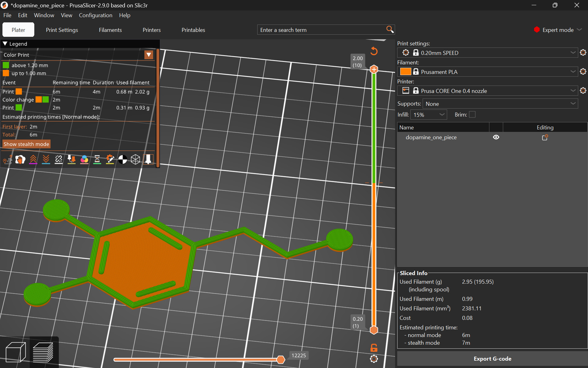Image resolution: width=588 pixels, height=368 pixels.
Task: Toggle custom G-codes gear-and-pencil icon
Action: [110, 159]
